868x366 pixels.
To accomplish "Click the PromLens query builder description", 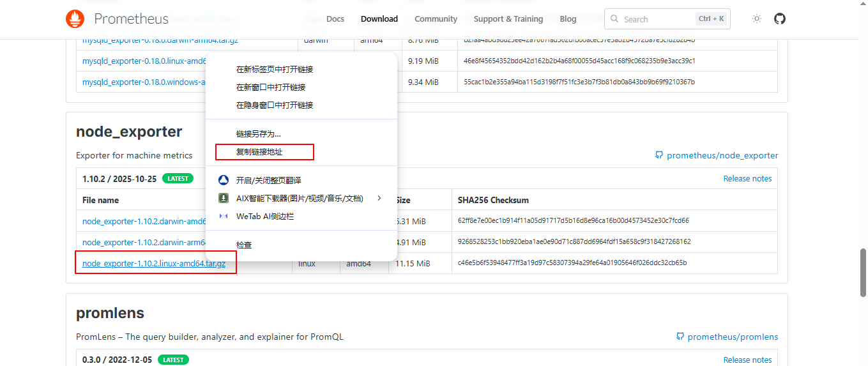I will click(209, 337).
